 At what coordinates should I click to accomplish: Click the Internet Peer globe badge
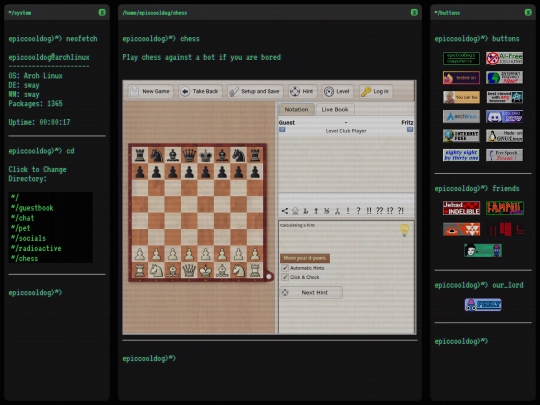461,136
